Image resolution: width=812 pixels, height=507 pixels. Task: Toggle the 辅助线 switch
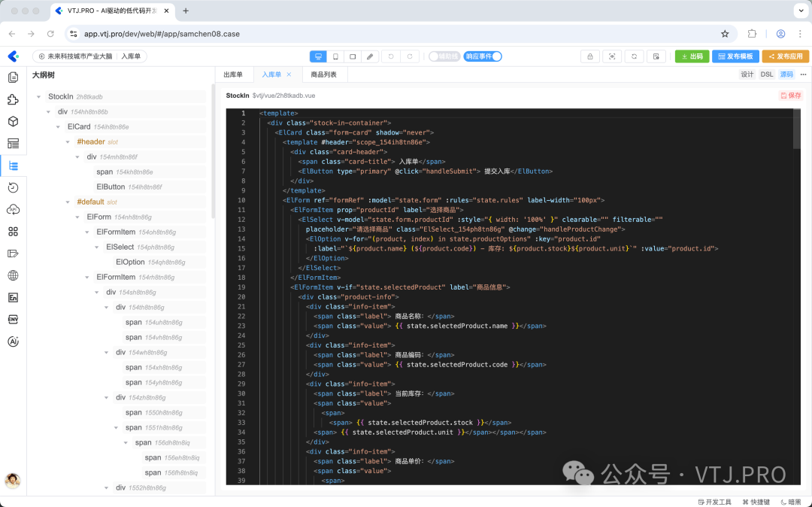444,56
